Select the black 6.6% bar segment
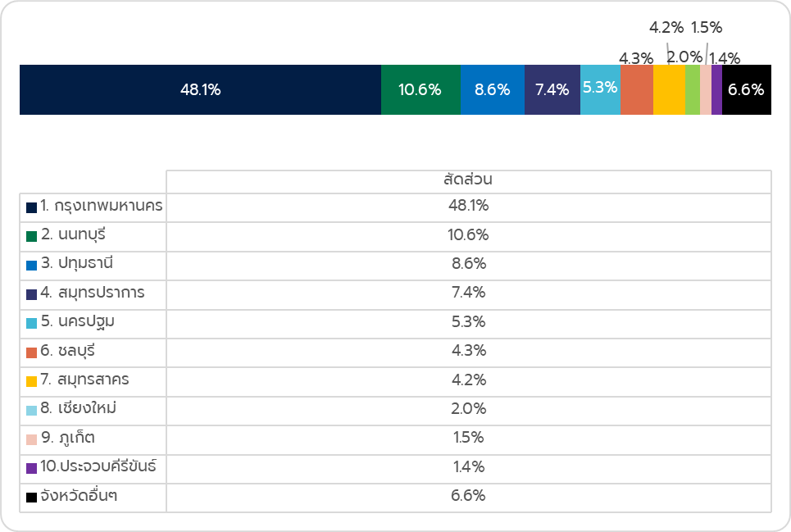Image resolution: width=791 pixels, height=532 pixels. (x=746, y=90)
